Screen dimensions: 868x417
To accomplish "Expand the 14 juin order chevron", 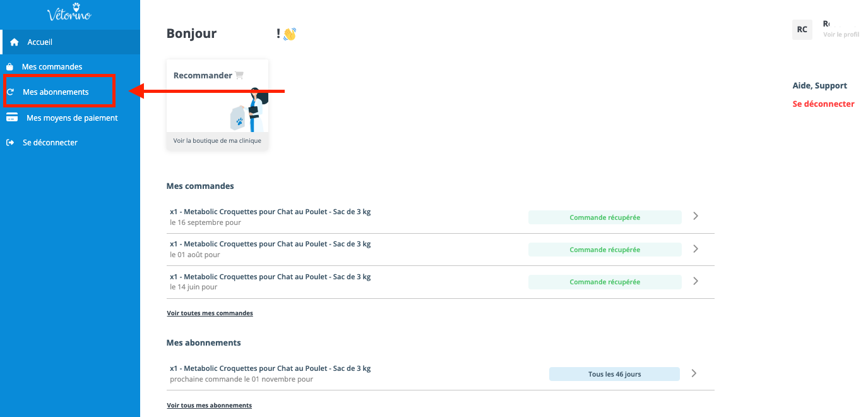I will point(696,281).
